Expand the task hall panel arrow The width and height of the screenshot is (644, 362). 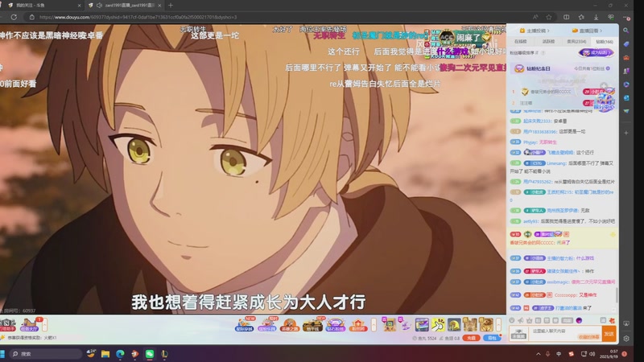[44, 325]
